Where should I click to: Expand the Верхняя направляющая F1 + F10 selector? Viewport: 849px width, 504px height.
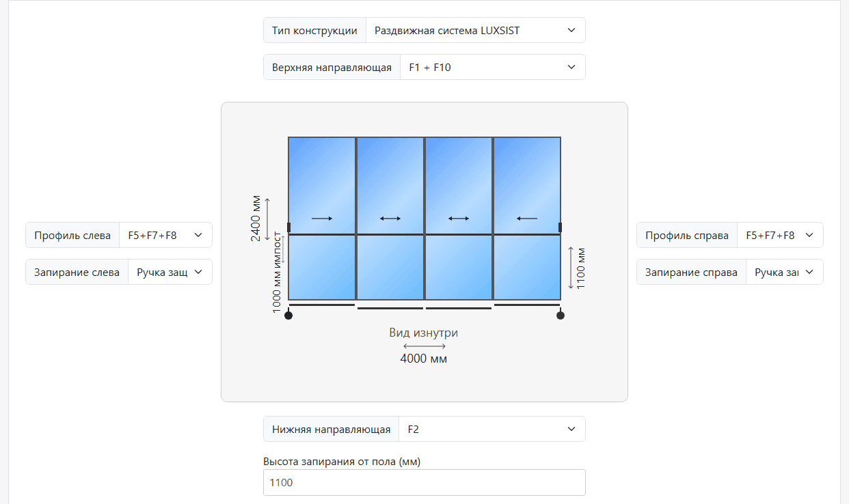[x=492, y=67]
